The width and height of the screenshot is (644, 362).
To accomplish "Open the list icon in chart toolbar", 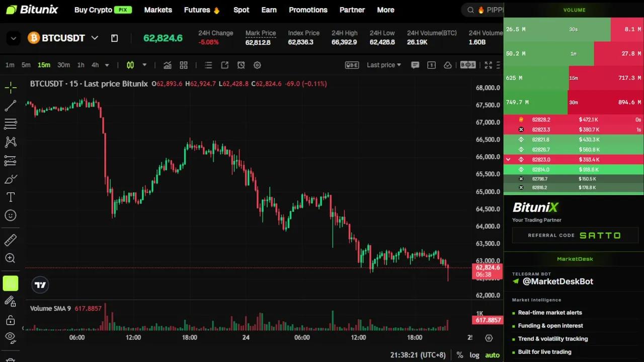I will [x=208, y=65].
